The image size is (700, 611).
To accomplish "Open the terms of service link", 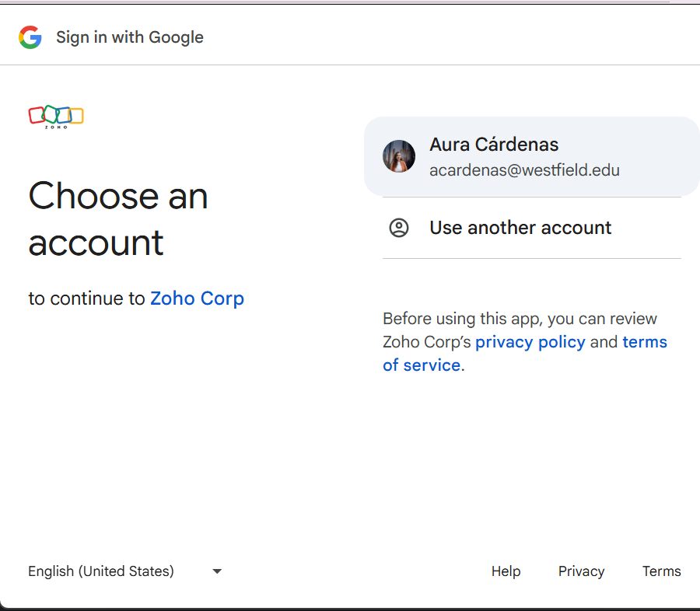I will tap(644, 342).
